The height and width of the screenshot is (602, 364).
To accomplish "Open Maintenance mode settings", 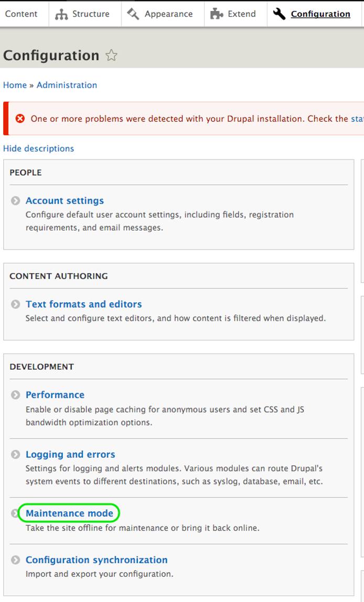I will pyautogui.click(x=69, y=513).
